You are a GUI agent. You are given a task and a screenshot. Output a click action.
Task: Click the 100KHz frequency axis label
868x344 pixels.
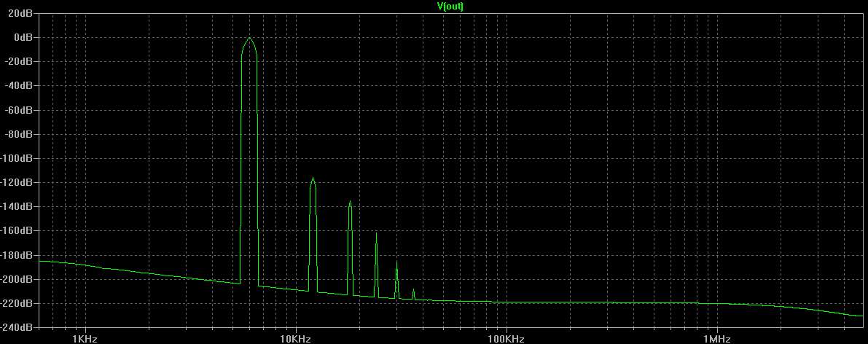click(x=506, y=339)
